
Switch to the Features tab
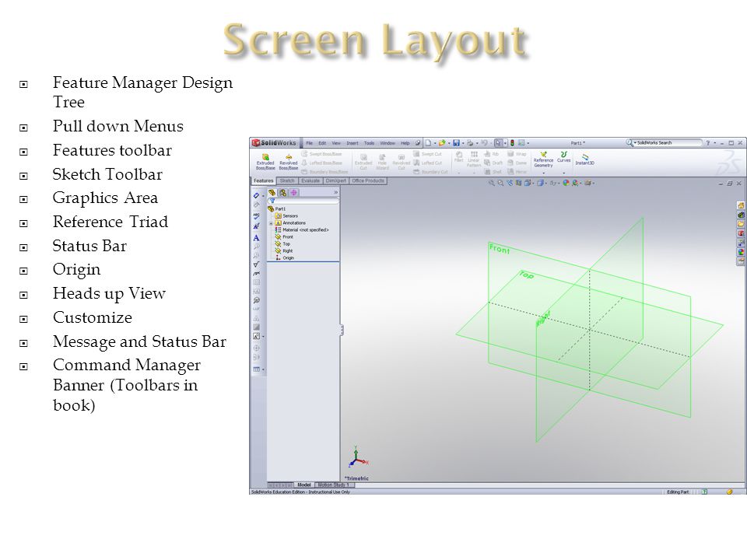point(264,181)
